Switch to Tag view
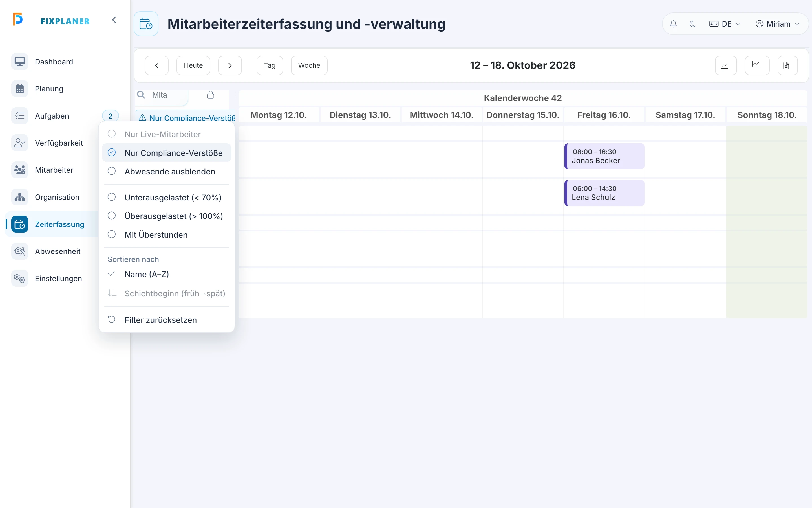Image resolution: width=812 pixels, height=508 pixels. point(270,65)
